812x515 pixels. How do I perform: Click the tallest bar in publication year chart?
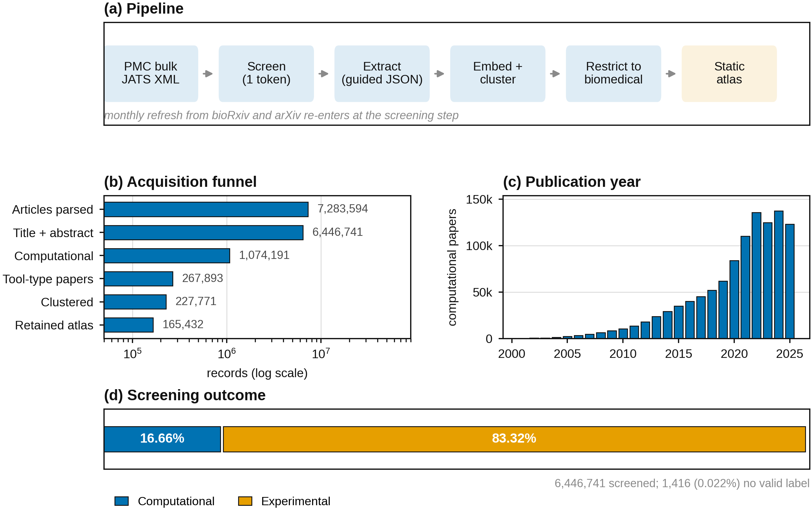(x=778, y=275)
